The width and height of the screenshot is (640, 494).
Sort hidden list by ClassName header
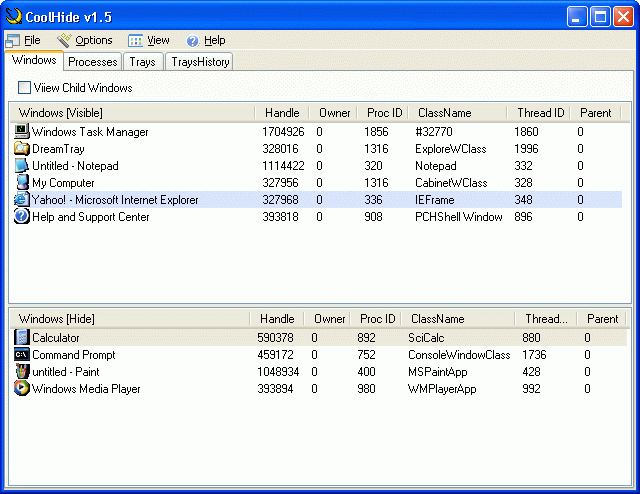458,318
